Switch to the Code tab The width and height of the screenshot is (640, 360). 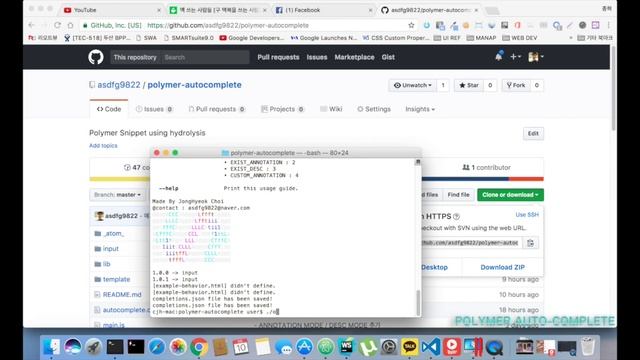click(109, 109)
